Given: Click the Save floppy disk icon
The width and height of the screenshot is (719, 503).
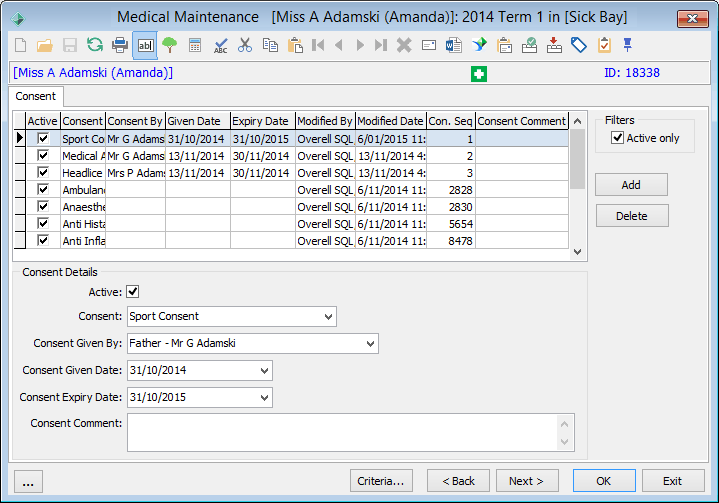Looking at the screenshot, I should pos(70,45).
